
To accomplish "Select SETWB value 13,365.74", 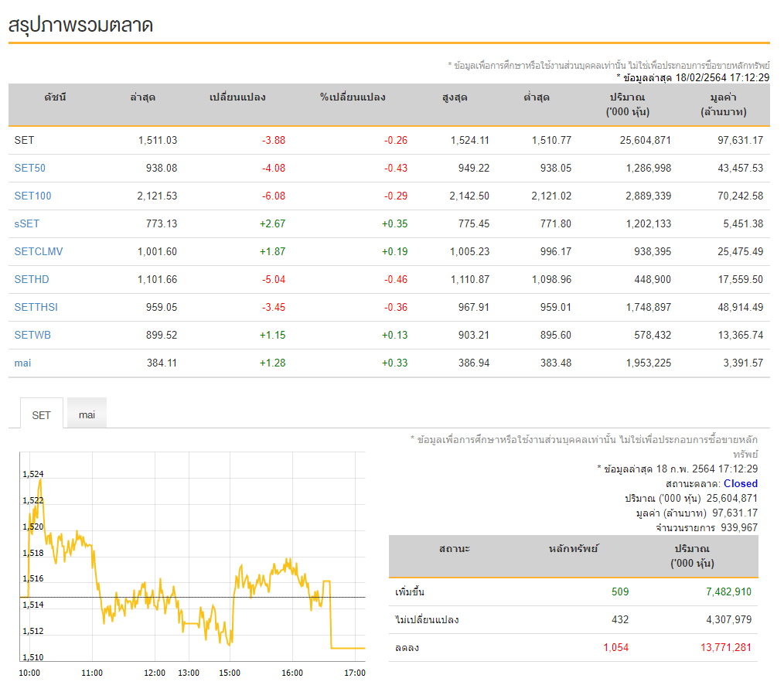I will click(x=741, y=335).
